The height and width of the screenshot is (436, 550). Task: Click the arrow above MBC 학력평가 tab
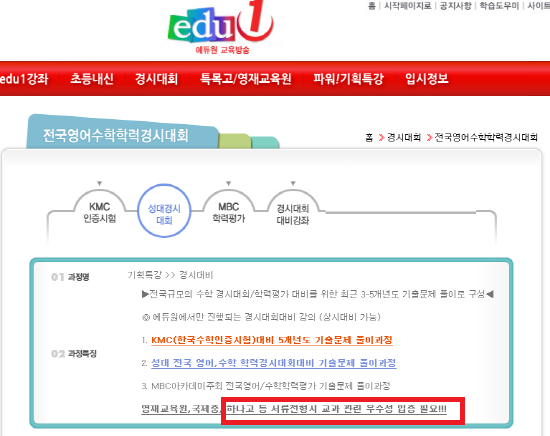(x=229, y=183)
